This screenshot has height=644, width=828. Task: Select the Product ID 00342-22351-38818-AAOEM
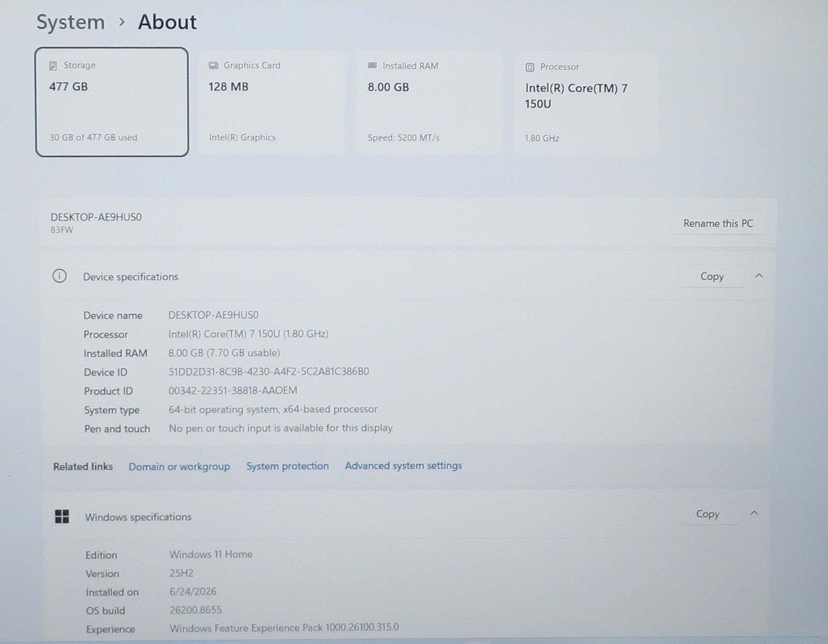point(233,391)
